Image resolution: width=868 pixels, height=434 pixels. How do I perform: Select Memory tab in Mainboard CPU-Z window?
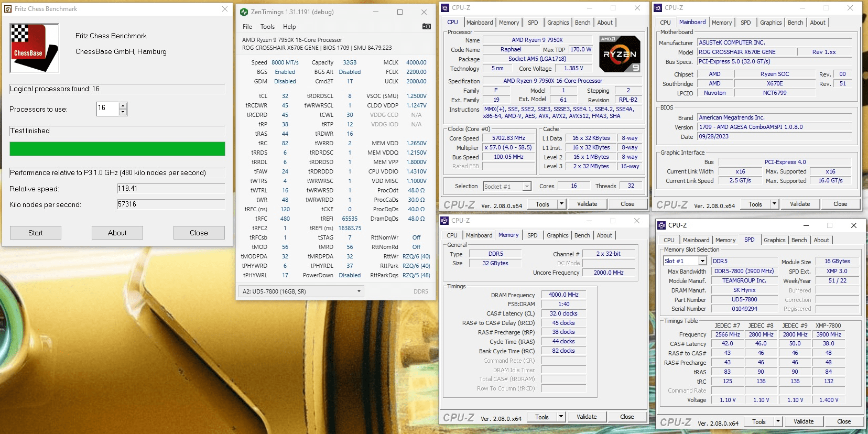721,23
